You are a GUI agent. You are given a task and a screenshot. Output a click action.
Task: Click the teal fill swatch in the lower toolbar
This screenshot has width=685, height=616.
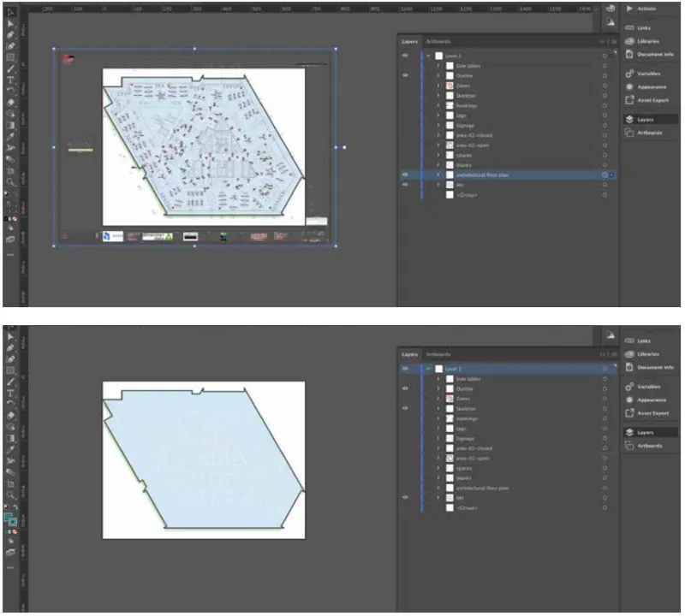point(9,516)
